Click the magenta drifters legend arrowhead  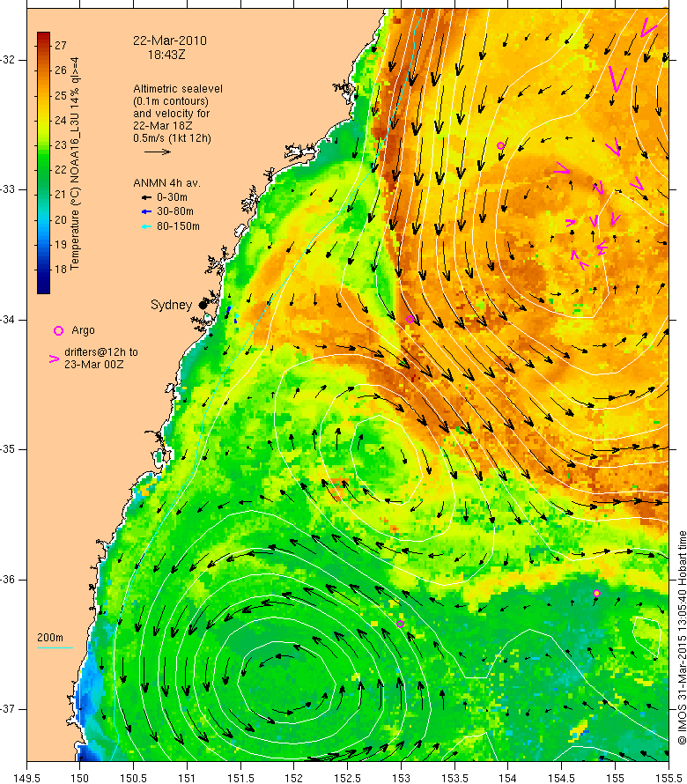tap(54, 359)
